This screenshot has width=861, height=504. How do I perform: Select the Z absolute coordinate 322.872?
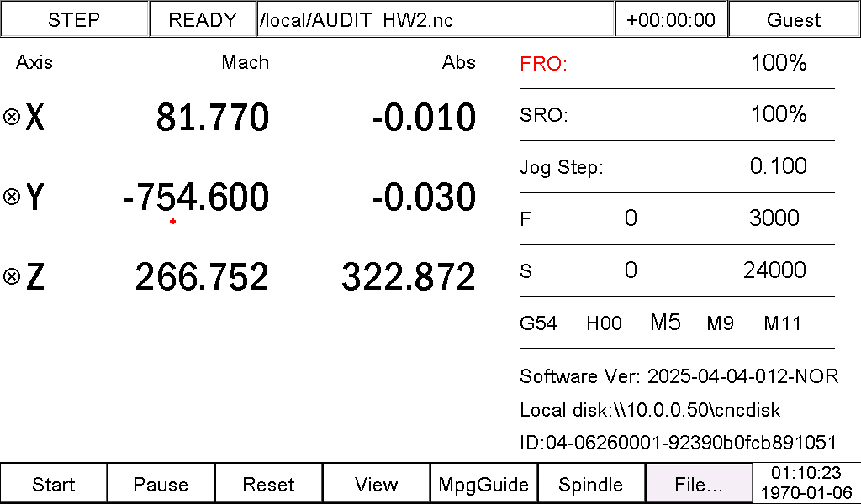[409, 276]
